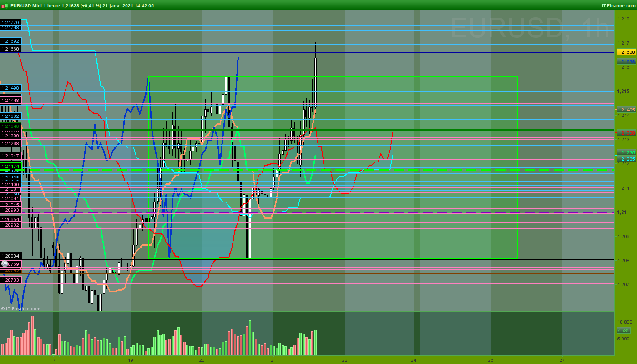The width and height of the screenshot is (637, 364).
Task: Select the 1,21498 level label
Action: click(10, 88)
